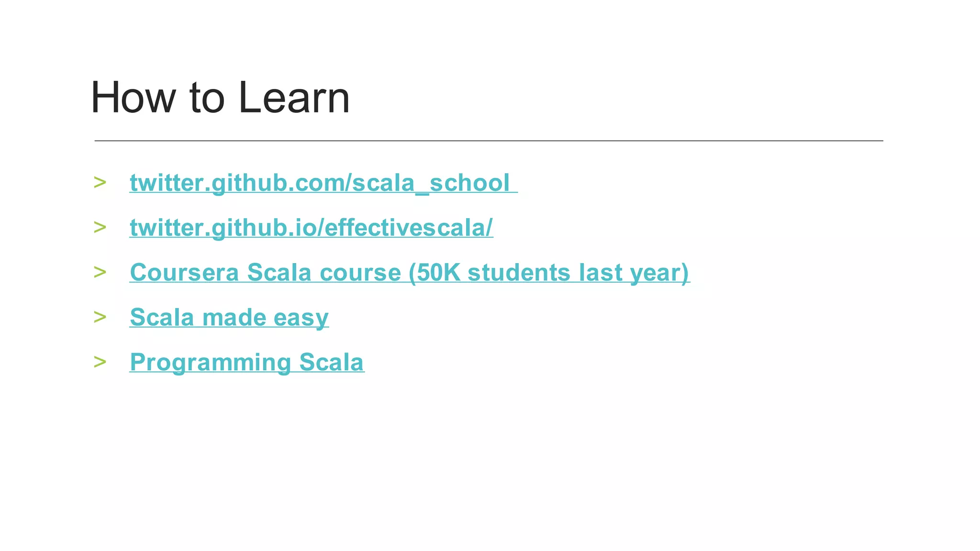
Task: Click the green bullet arrow beside scala_school
Action: pos(100,182)
